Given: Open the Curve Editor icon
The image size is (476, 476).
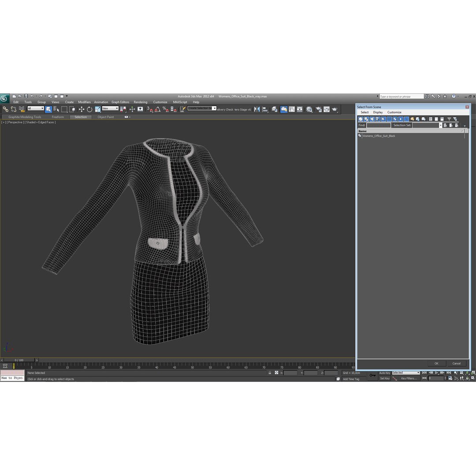Looking at the screenshot, I should [292, 109].
